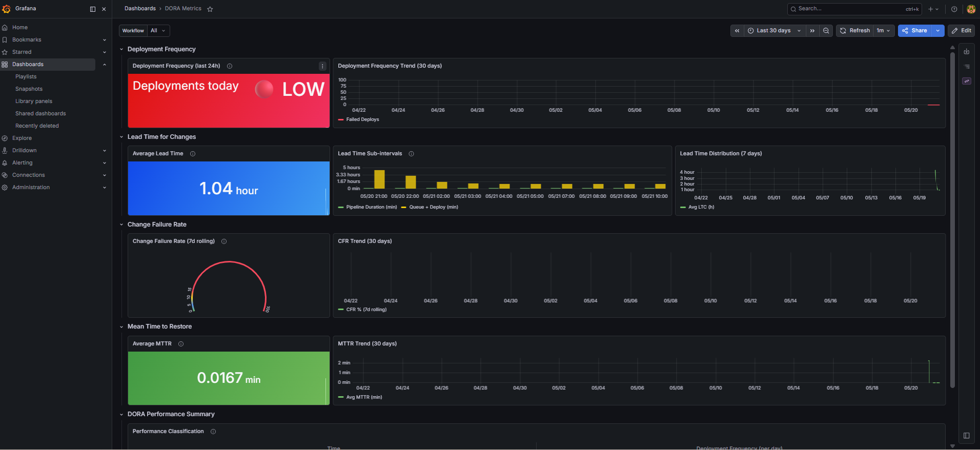Viewport: 980px width, 450px height.
Task: Zoom out the time range
Action: click(x=826, y=31)
